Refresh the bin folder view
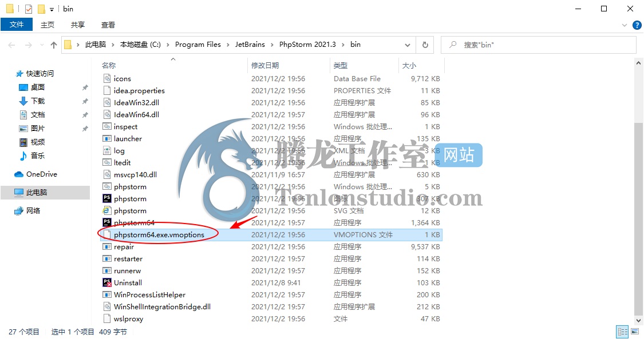Viewport: 644px width, 339px height. [425, 45]
